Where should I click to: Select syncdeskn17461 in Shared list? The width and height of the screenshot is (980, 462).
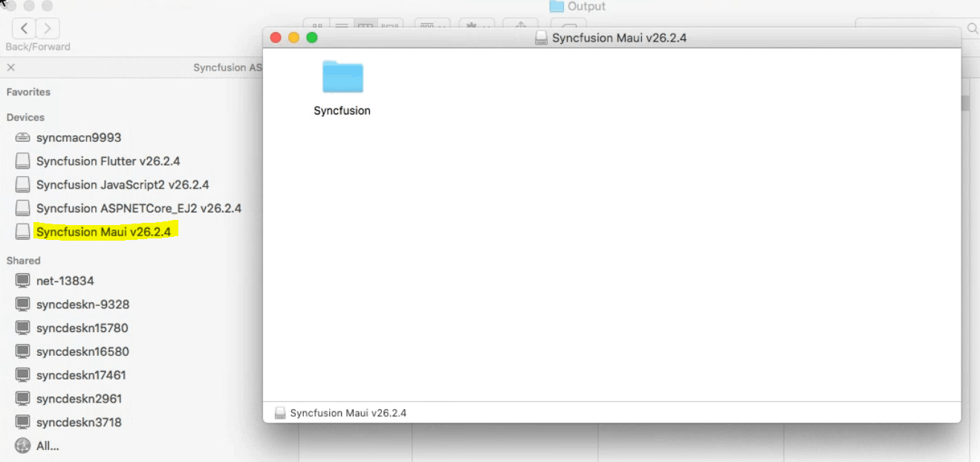pyautogui.click(x=81, y=375)
